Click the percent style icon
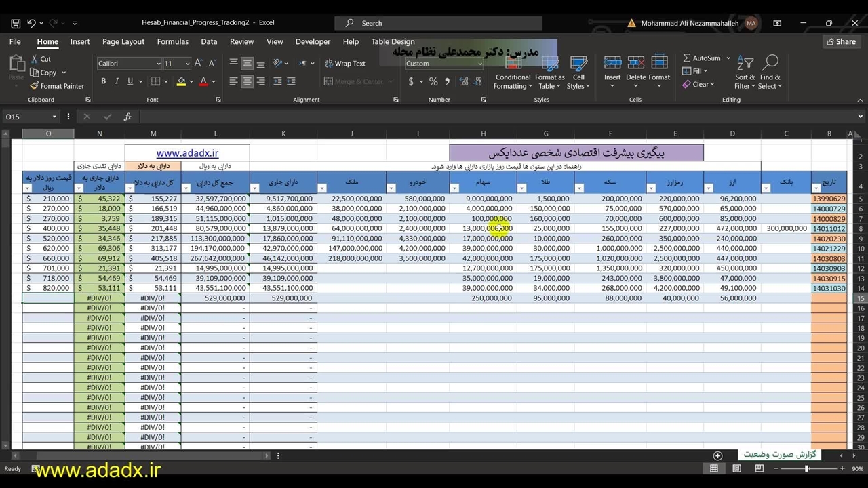This screenshot has height=488, width=868. pyautogui.click(x=433, y=81)
